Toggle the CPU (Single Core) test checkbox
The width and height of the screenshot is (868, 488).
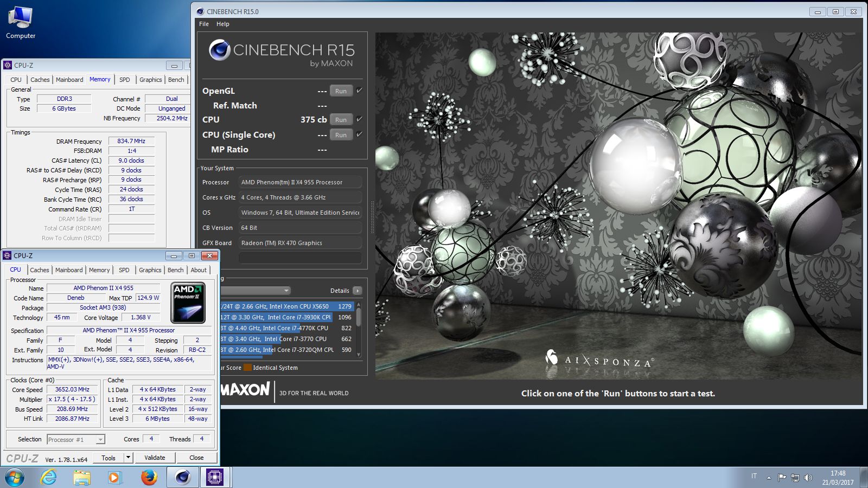coord(359,134)
